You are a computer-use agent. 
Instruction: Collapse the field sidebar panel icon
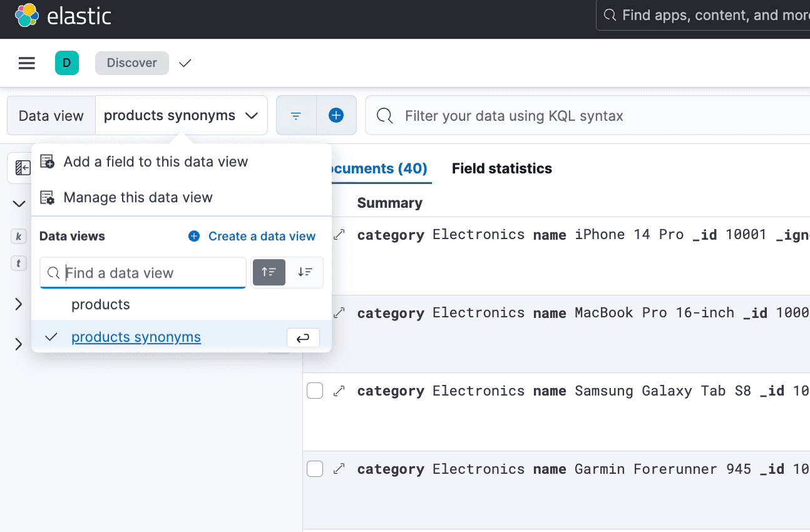tap(23, 168)
